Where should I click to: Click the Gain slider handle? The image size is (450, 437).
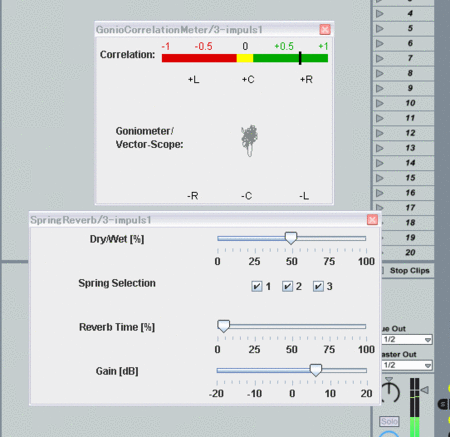[x=316, y=370]
